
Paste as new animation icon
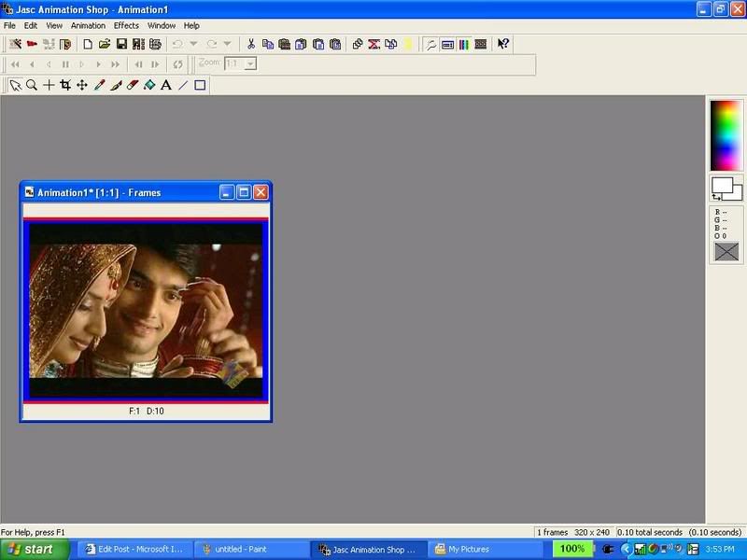[x=285, y=44]
